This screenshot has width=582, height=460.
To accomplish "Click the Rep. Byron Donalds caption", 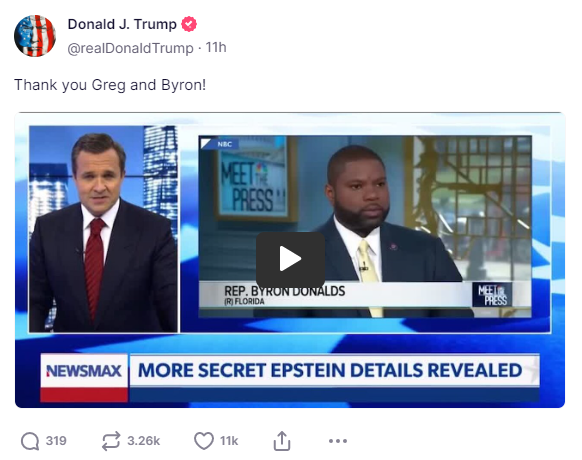I will pyautogui.click(x=285, y=295).
